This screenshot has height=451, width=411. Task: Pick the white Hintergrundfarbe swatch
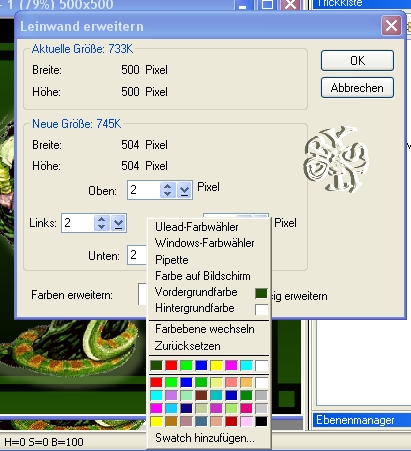(x=261, y=309)
